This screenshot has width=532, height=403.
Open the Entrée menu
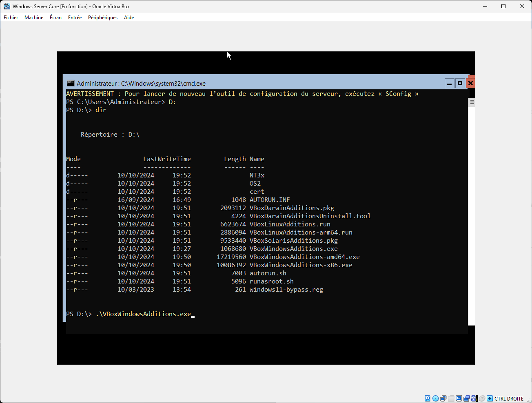(75, 18)
